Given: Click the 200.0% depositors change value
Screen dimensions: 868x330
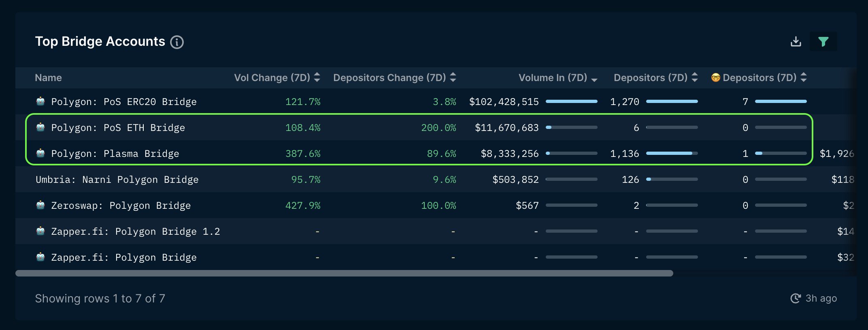Looking at the screenshot, I should 438,128.
